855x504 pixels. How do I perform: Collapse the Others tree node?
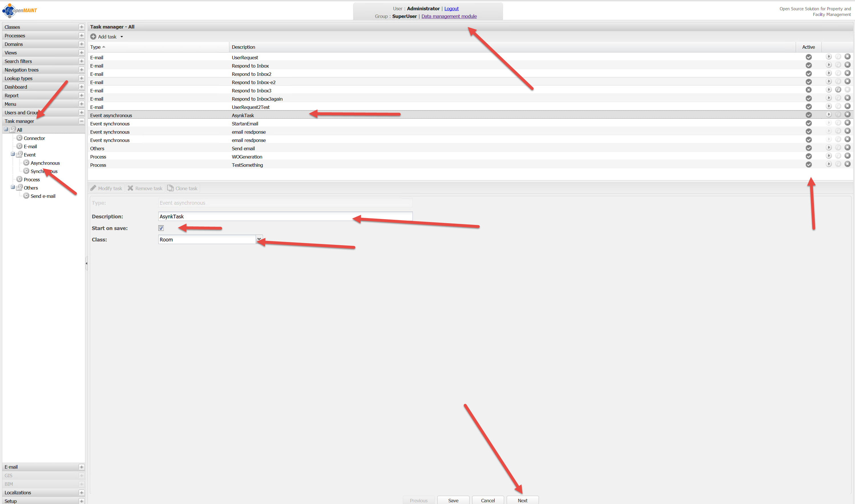(x=13, y=188)
